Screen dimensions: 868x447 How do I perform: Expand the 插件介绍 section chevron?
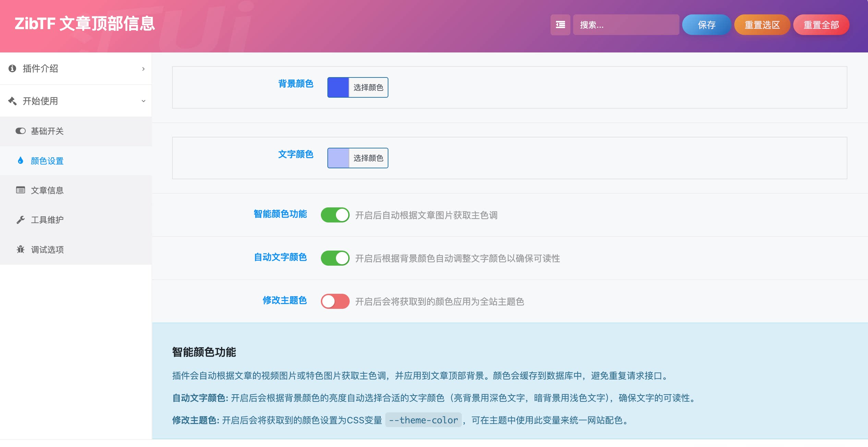[x=143, y=69]
